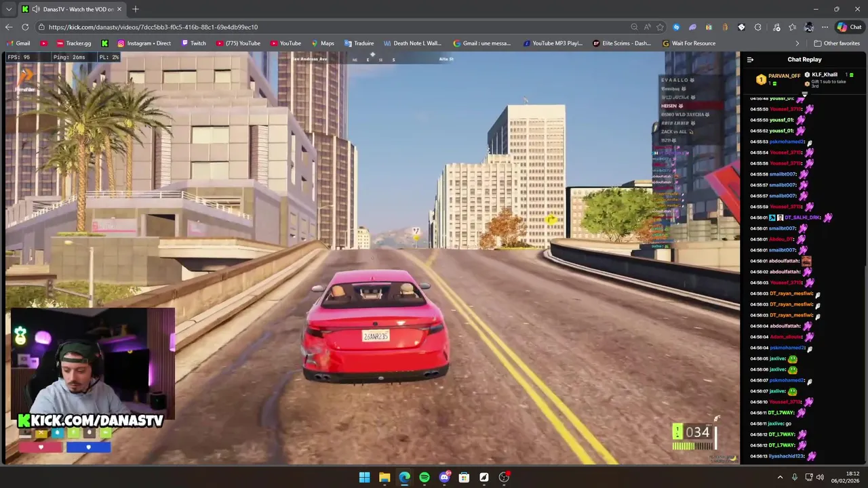Open the Gmail : une messa... bookmark

click(482, 43)
